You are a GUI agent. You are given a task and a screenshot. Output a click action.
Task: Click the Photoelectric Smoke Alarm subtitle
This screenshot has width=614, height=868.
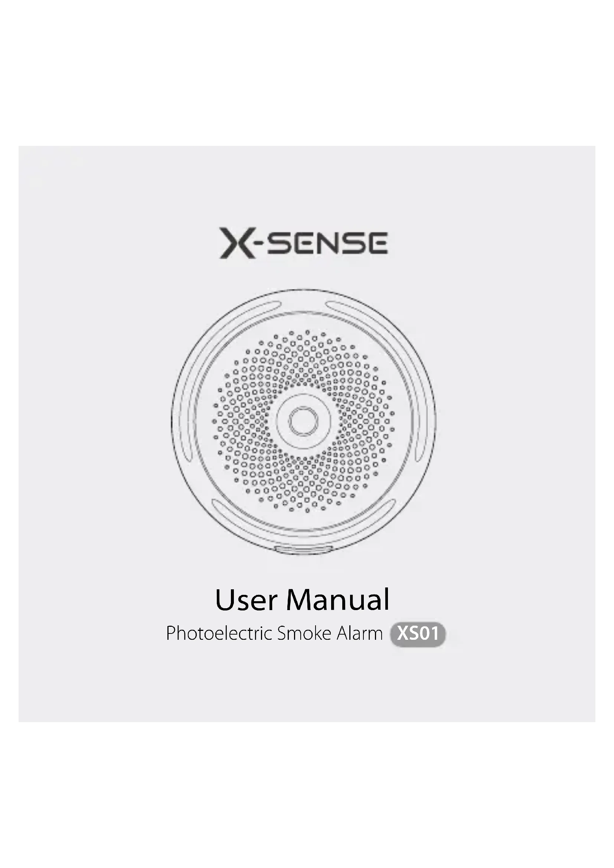pyautogui.click(x=274, y=633)
